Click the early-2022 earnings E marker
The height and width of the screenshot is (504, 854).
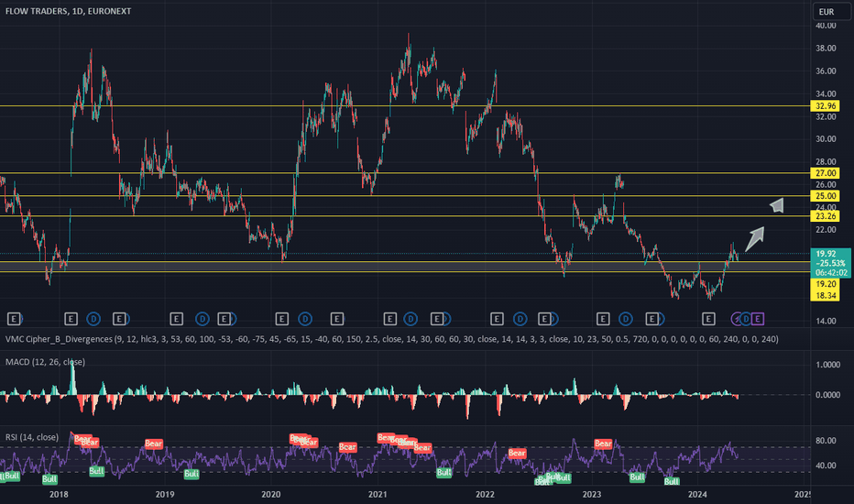pyautogui.click(x=496, y=319)
